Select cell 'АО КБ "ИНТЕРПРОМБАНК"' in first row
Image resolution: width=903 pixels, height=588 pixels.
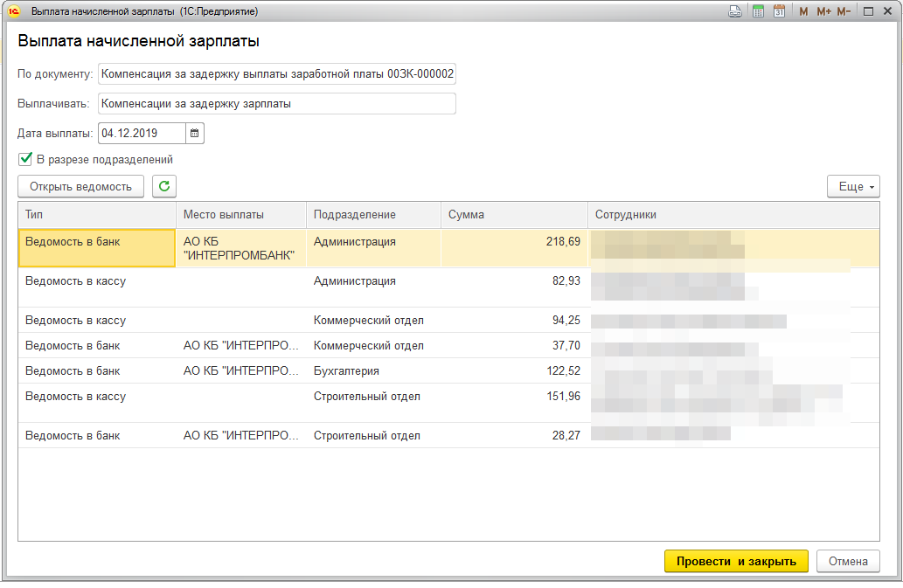click(241, 248)
